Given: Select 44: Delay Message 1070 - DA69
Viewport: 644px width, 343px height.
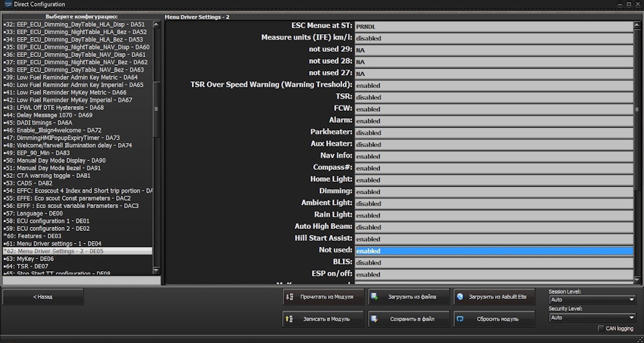Looking at the screenshot, I should [x=77, y=115].
